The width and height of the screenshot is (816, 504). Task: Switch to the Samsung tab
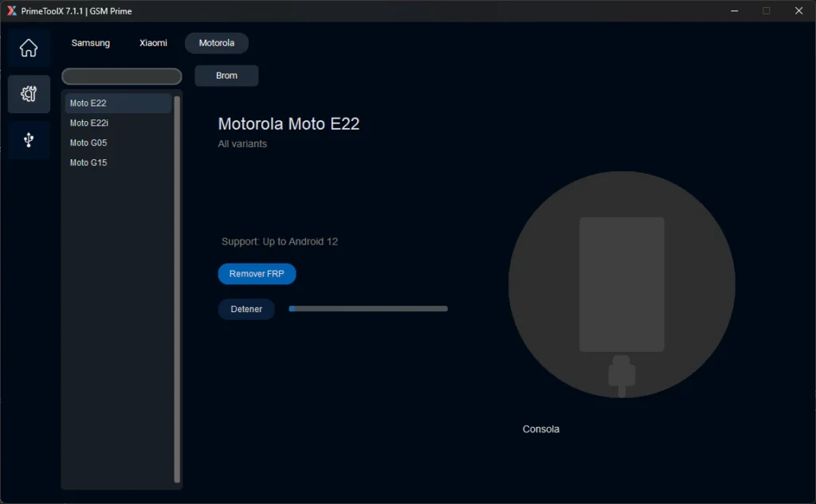point(91,43)
